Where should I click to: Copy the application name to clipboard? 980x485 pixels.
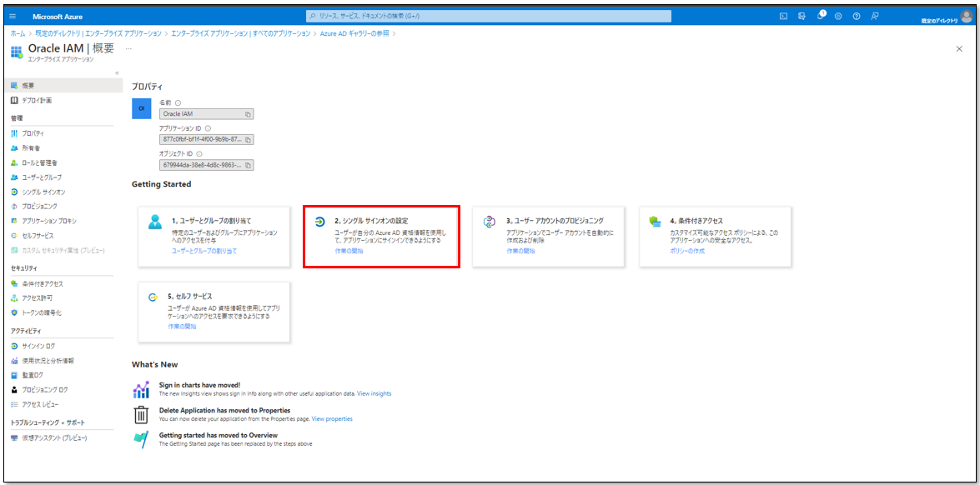[248, 113]
